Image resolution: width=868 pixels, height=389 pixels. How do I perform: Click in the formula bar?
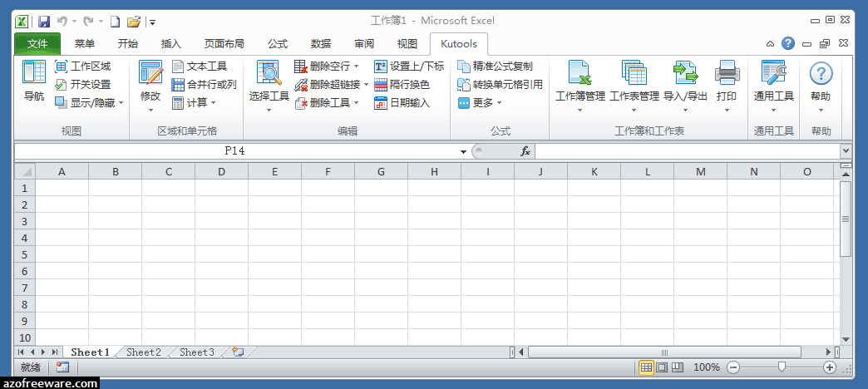click(x=687, y=151)
